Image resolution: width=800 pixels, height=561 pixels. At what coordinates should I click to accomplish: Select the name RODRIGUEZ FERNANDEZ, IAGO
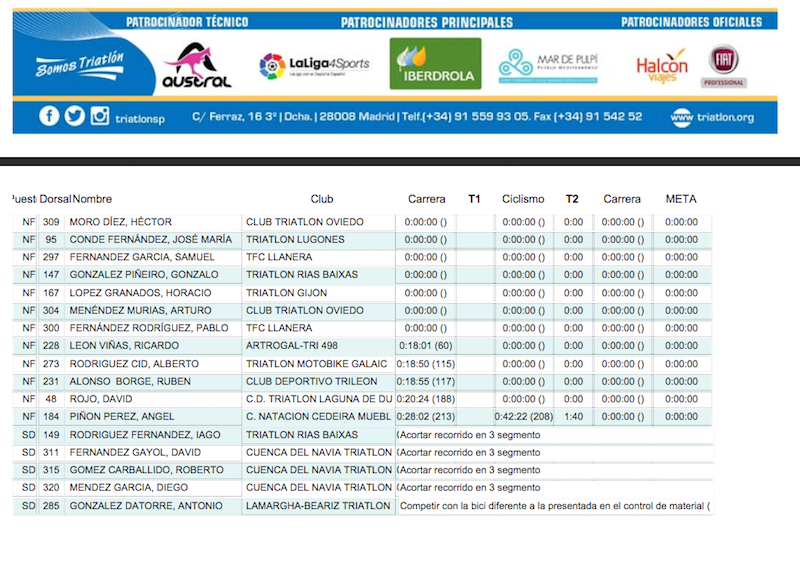click(x=145, y=435)
